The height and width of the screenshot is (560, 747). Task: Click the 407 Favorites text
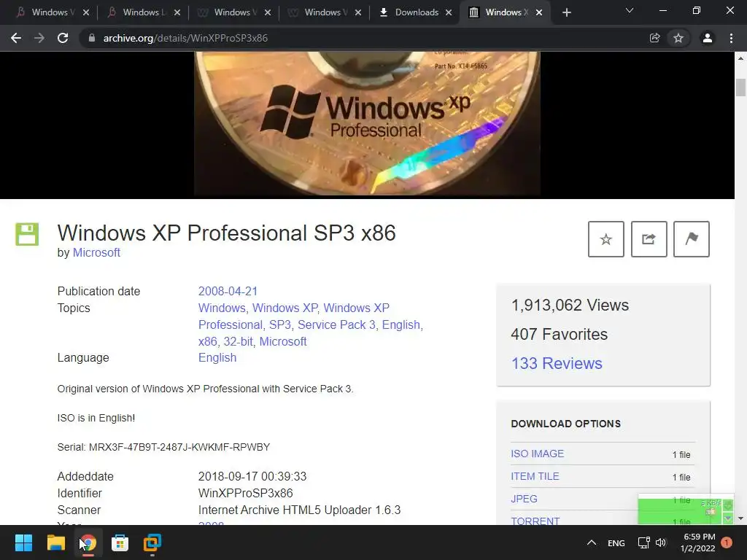(x=560, y=334)
